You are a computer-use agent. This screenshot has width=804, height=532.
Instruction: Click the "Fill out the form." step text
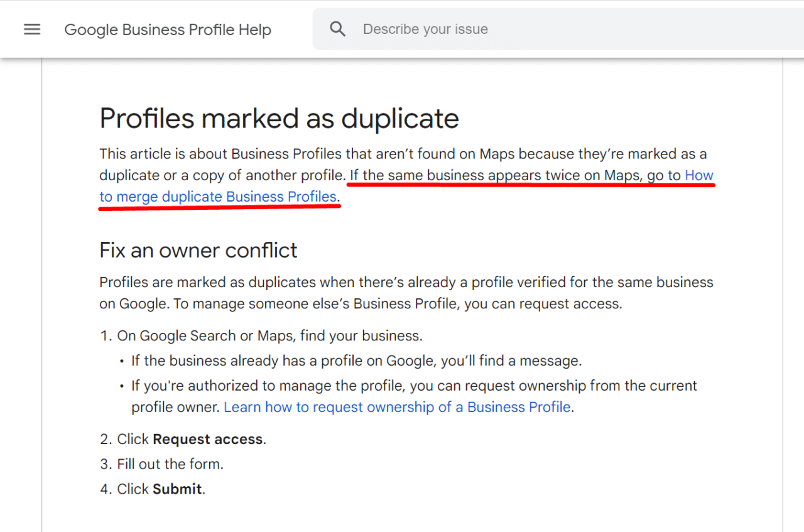coord(170,464)
